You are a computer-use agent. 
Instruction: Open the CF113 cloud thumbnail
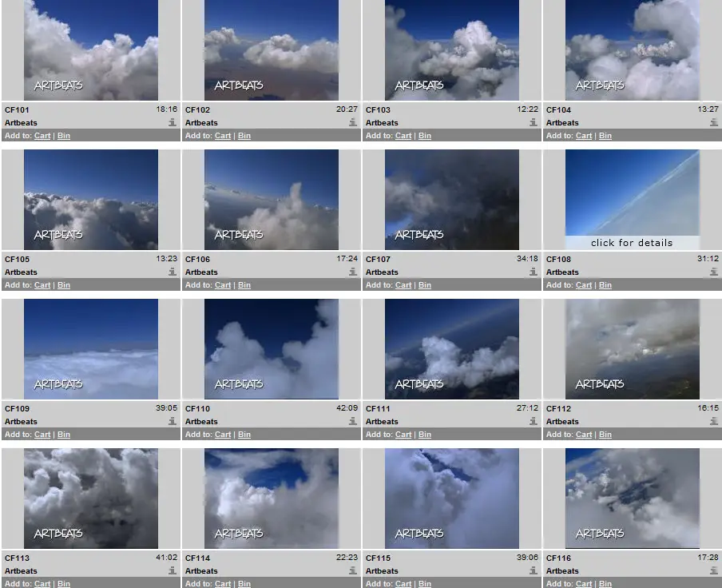point(91,499)
